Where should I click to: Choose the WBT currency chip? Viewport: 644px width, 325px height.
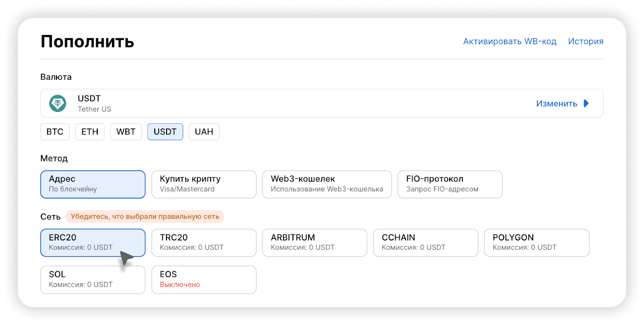click(x=126, y=132)
